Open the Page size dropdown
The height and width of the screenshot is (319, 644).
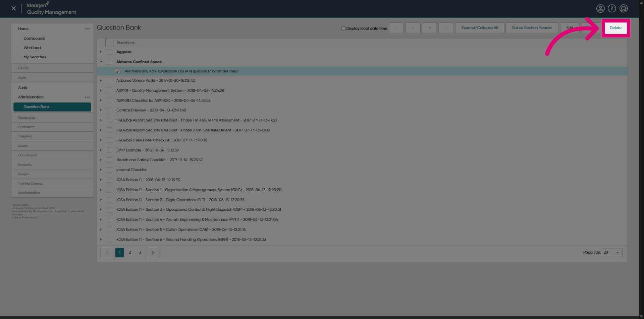[x=612, y=253]
